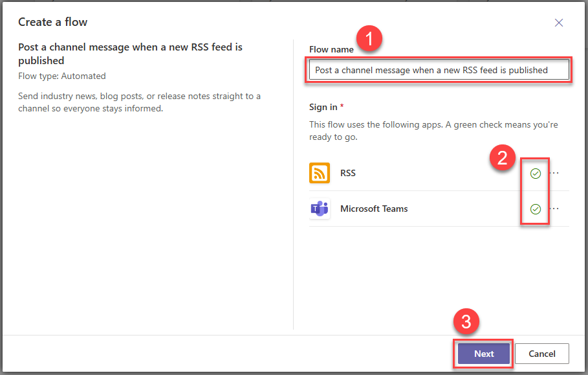Screen dimensions: 588x375
Task: Click the red annotation circle numbered 1
Action: click(369, 40)
